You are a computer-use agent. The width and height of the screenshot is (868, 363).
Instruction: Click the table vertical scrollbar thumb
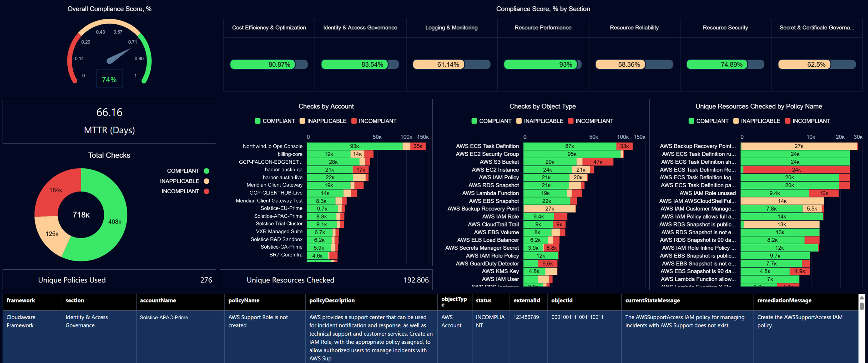click(862, 306)
